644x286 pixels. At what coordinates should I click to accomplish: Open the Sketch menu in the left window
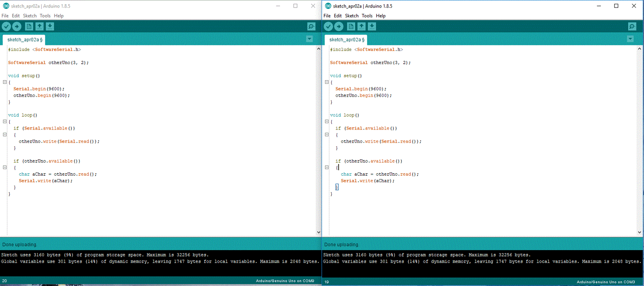pyautogui.click(x=29, y=15)
